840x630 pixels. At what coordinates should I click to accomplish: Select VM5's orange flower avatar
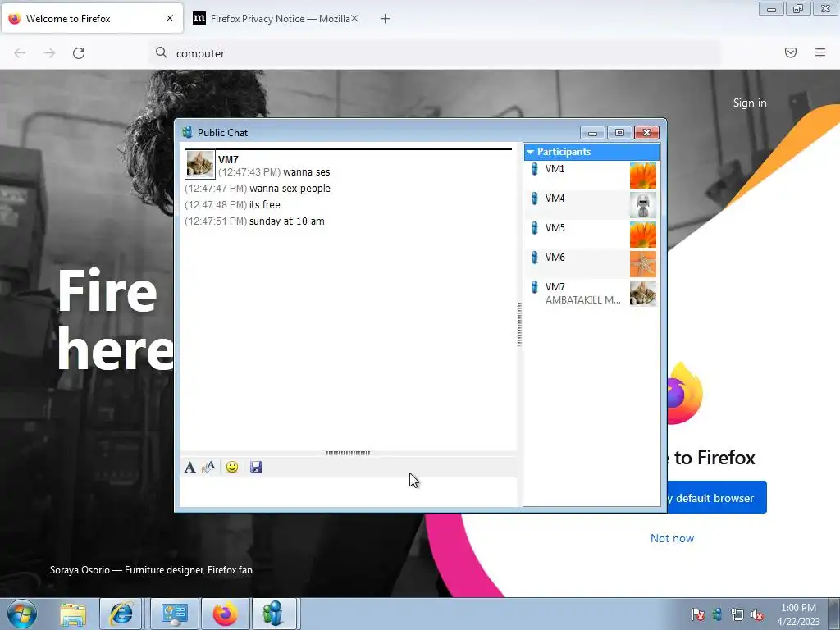[x=643, y=235]
